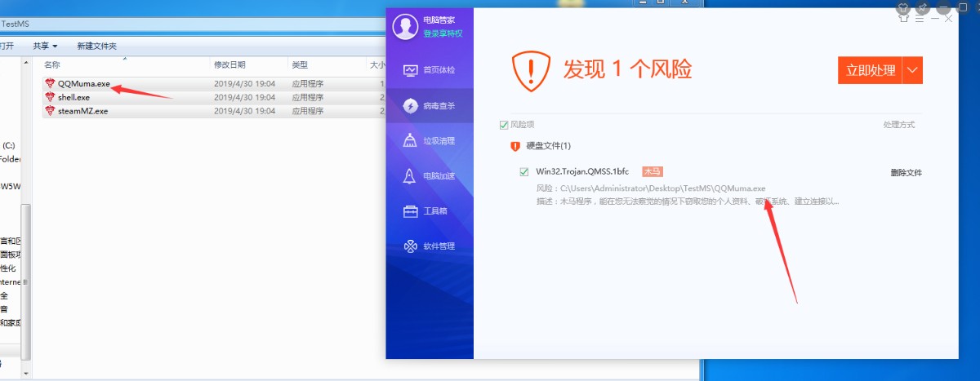Open the 共享 dropdown in Explorer toolbar
The image size is (980, 381).
[46, 47]
